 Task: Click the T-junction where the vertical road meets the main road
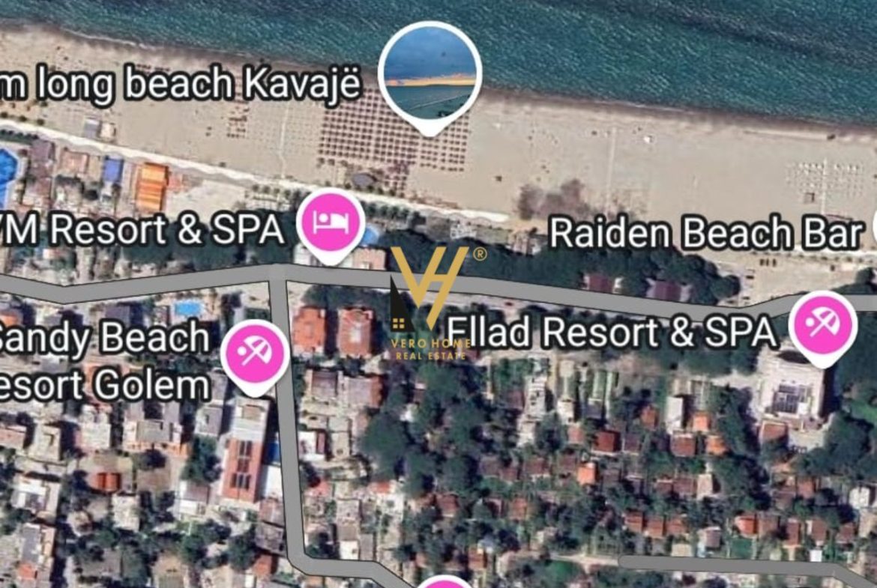pos(278,273)
